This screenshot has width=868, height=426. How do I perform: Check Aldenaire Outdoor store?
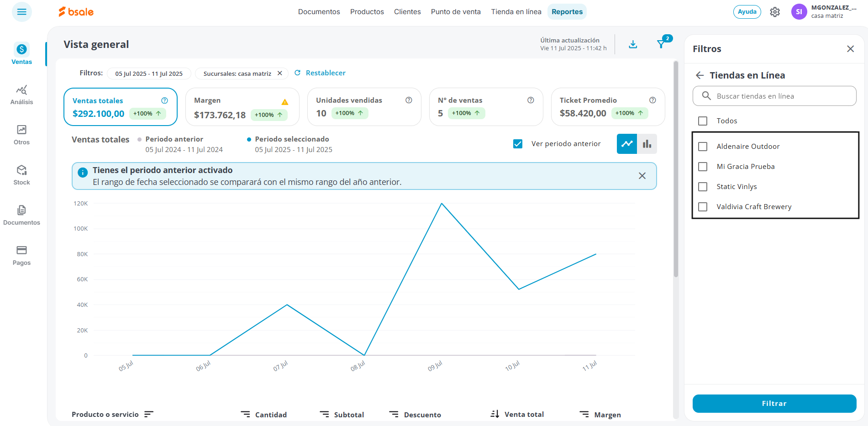click(703, 147)
